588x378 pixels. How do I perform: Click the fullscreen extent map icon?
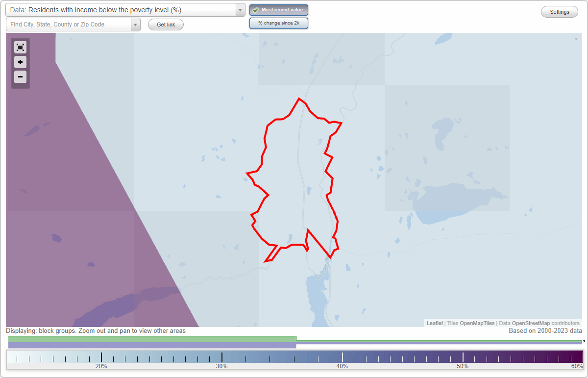pyautogui.click(x=20, y=47)
